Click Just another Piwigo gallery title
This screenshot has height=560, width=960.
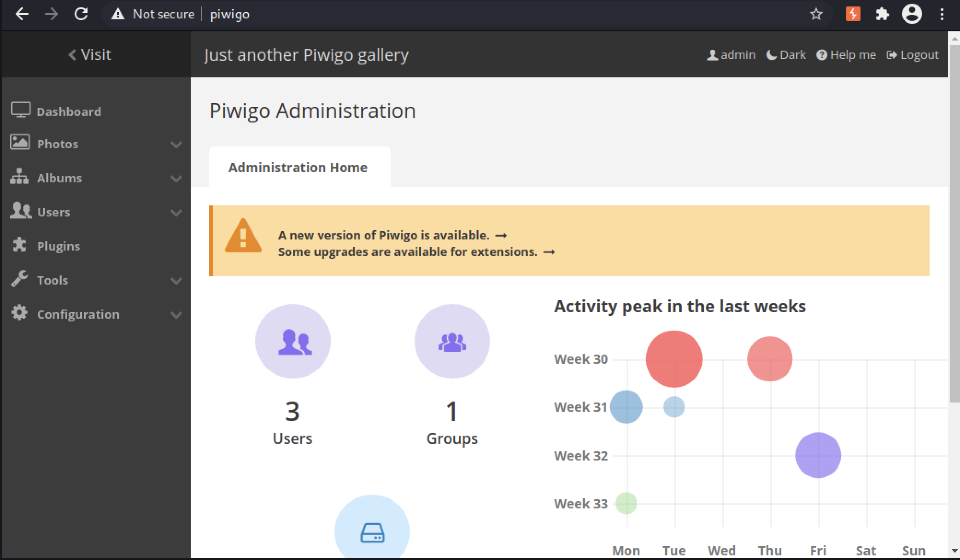click(307, 55)
